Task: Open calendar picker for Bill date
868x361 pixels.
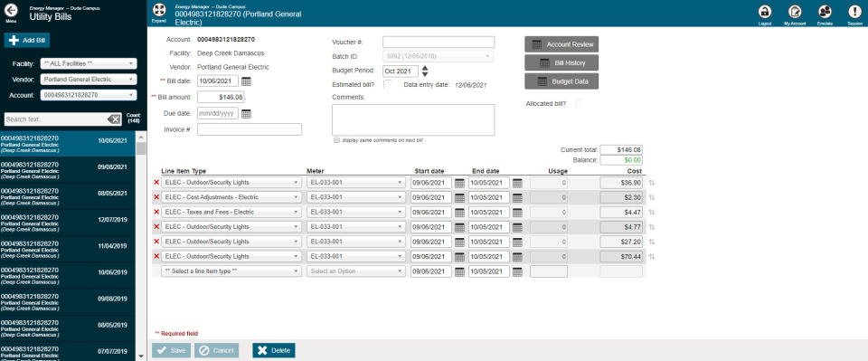Action: pyautogui.click(x=246, y=81)
